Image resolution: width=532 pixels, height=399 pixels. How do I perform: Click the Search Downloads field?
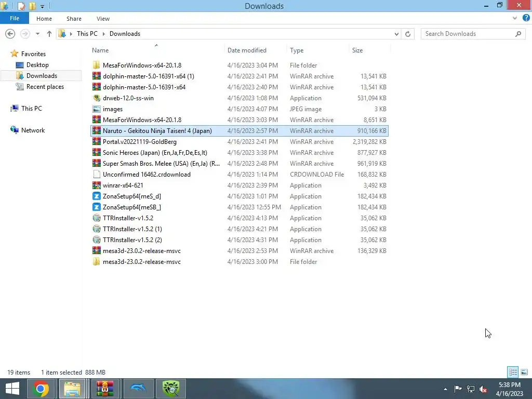tap(473, 34)
